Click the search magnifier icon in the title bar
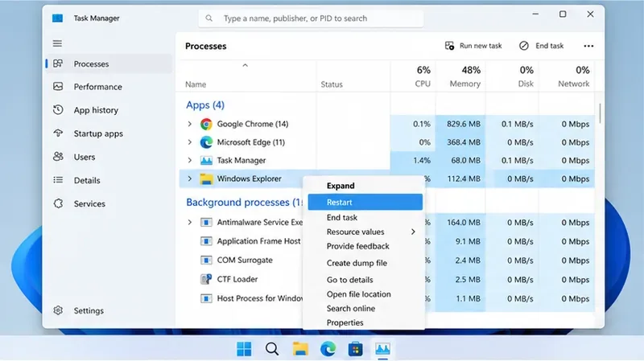This screenshot has width=644, height=361. 209,18
